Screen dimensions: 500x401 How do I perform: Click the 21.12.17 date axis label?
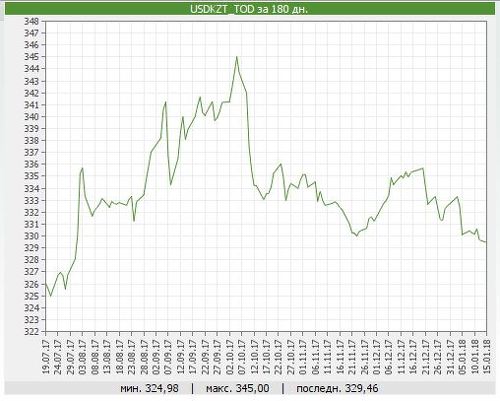click(x=426, y=357)
